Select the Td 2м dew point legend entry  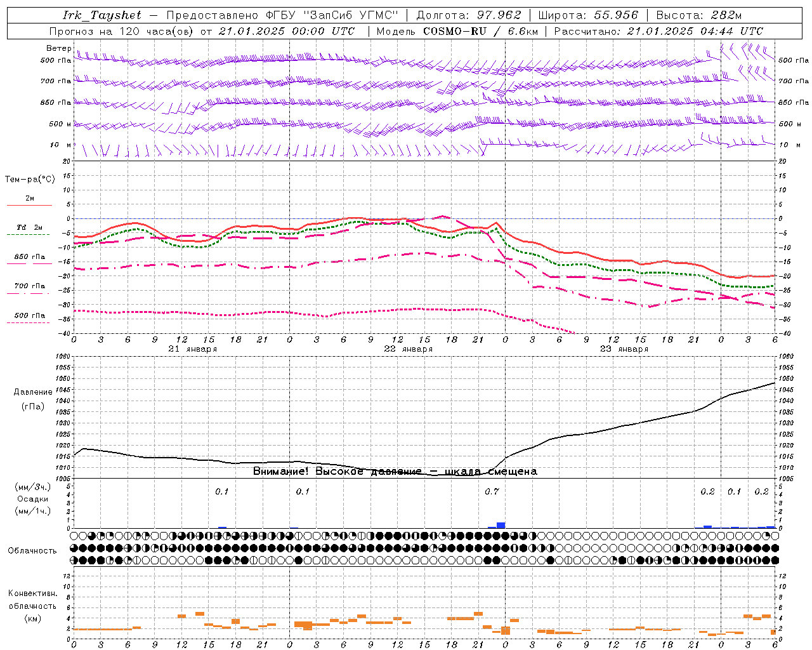pyautogui.click(x=29, y=227)
